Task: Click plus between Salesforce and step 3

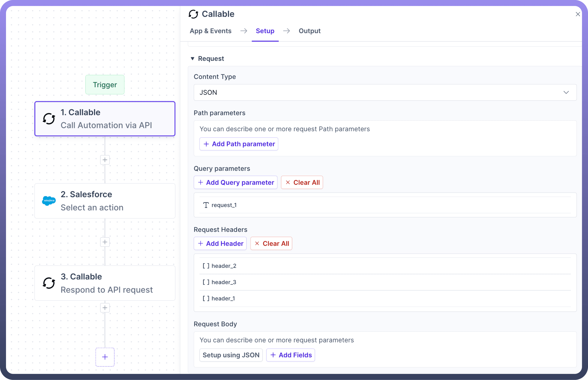Action: 105,242
